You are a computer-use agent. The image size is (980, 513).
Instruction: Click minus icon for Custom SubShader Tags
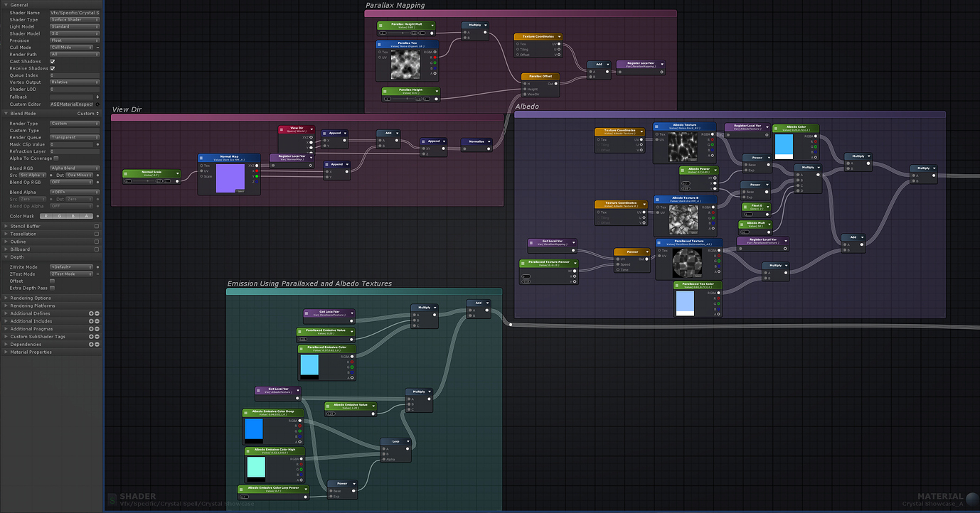point(97,337)
